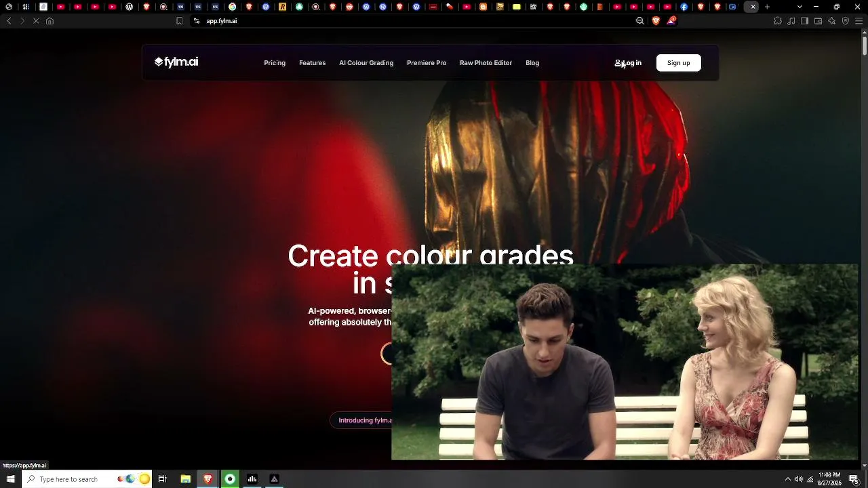Open the volume control in system tray

[798, 479]
